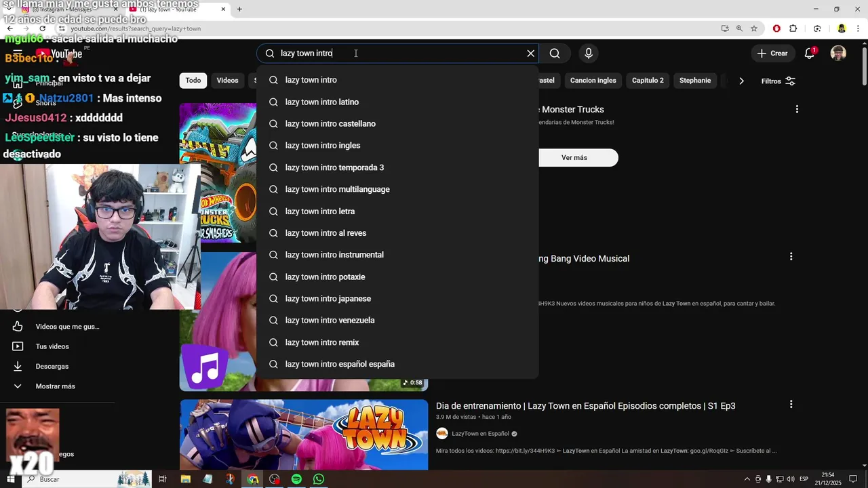
Task: Open Spotify from the taskbar
Action: click(296, 479)
